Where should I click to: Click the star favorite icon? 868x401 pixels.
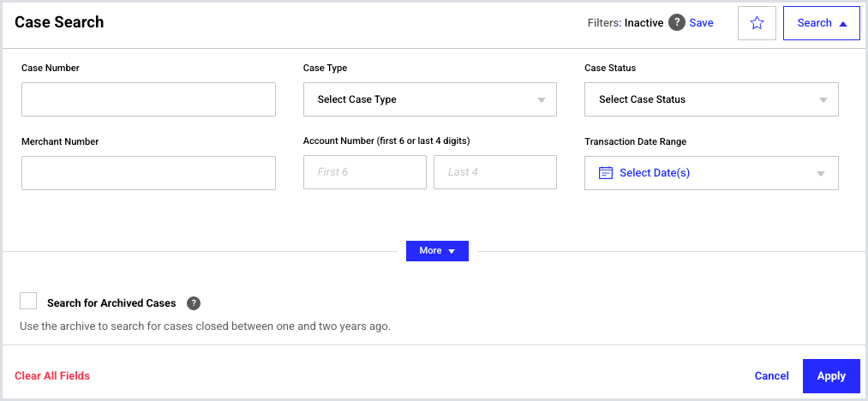click(x=757, y=23)
